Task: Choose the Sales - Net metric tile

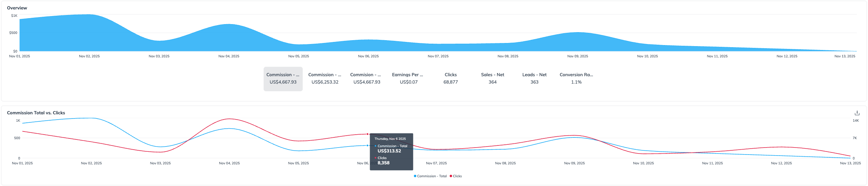Action: coord(492,79)
